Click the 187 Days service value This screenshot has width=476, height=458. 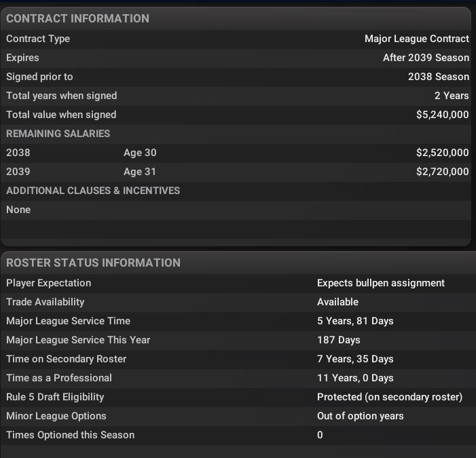338,340
